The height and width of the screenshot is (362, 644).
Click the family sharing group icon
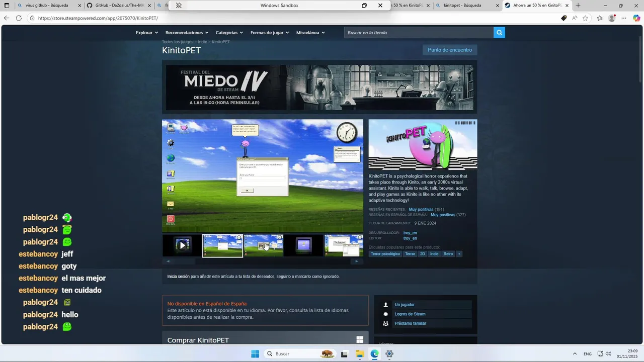[x=386, y=323]
